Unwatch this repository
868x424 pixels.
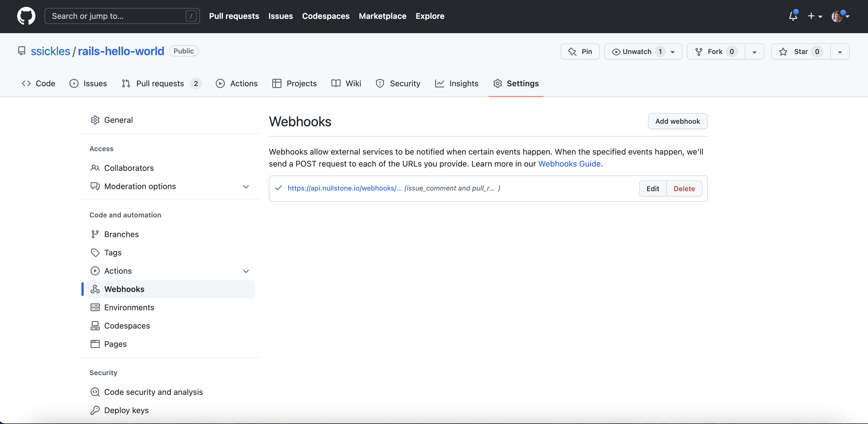click(637, 51)
